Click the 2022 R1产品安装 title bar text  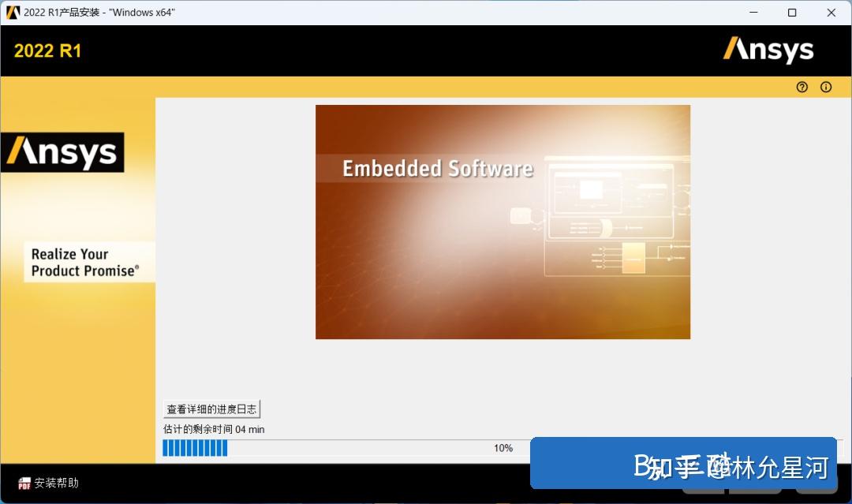pyautogui.click(x=99, y=13)
